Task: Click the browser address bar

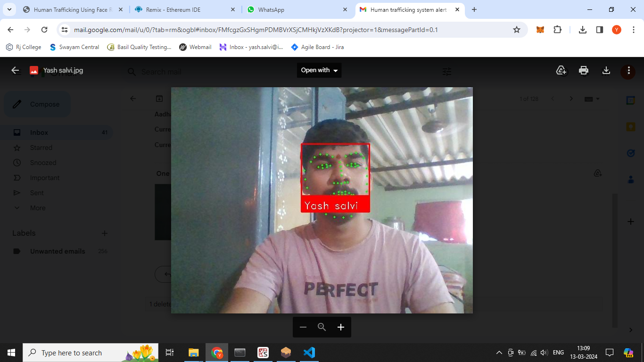Action: [x=283, y=30]
